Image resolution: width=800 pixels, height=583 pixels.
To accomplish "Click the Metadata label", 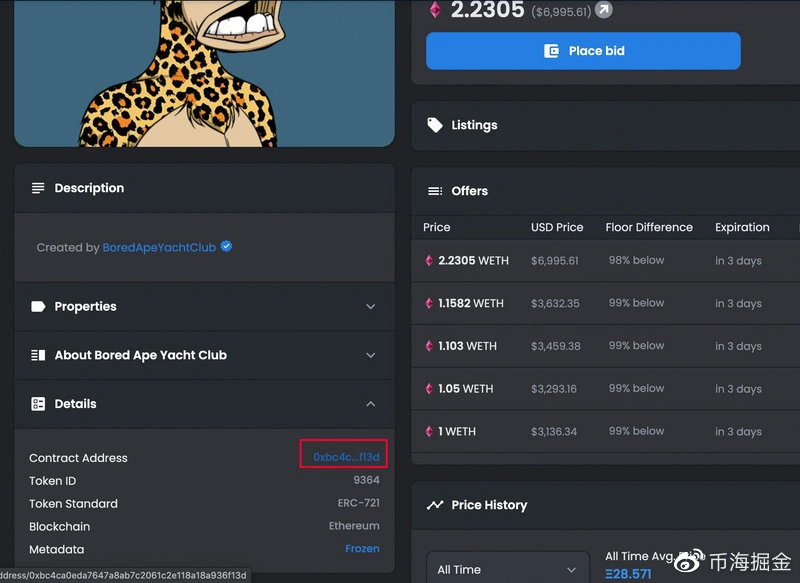I will (57, 549).
